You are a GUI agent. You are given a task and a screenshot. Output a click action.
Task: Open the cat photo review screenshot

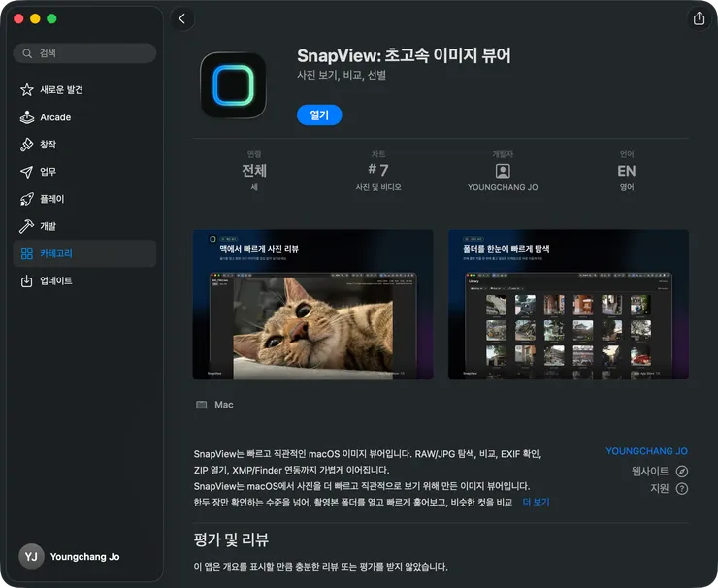pyautogui.click(x=312, y=304)
